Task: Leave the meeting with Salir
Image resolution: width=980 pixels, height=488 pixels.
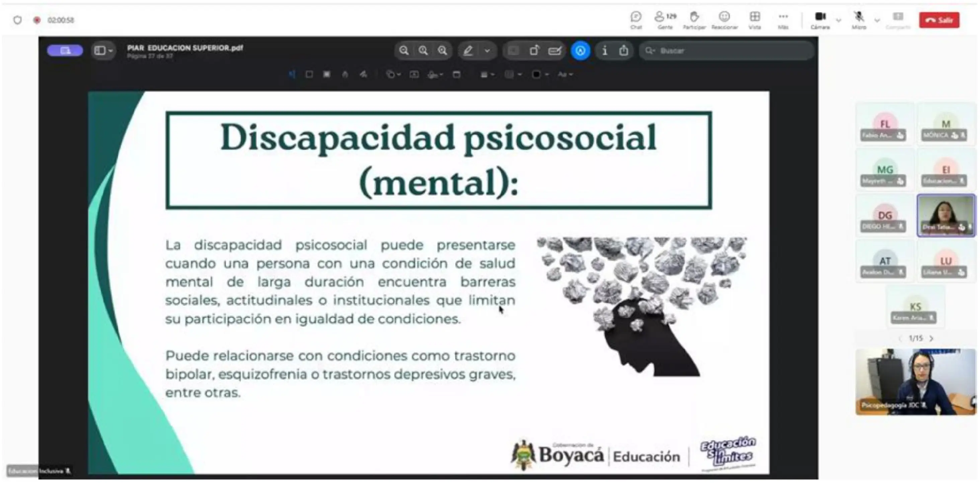Action: click(939, 20)
